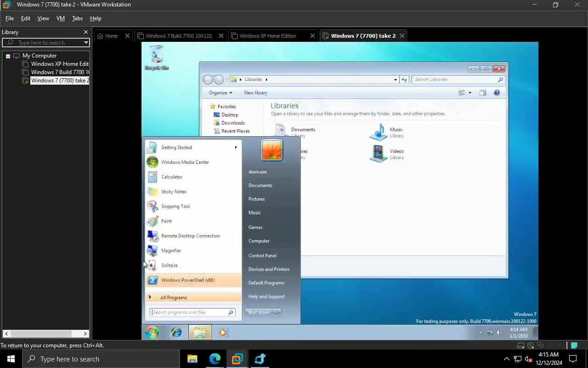The width and height of the screenshot is (588, 368).
Task: Switch to Windows 7 Build 7700 100122 tab
Action: click(178, 36)
